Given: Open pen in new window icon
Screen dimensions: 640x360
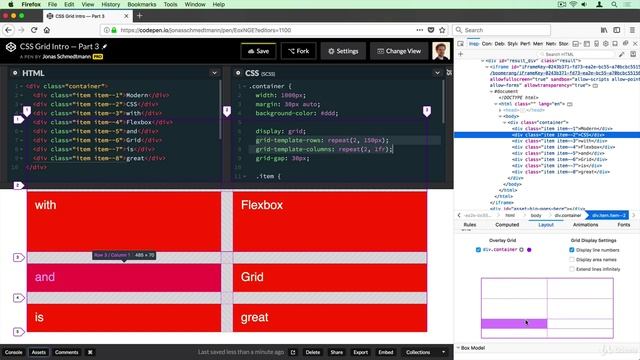Looking at the screenshot, I should pos(293,352).
